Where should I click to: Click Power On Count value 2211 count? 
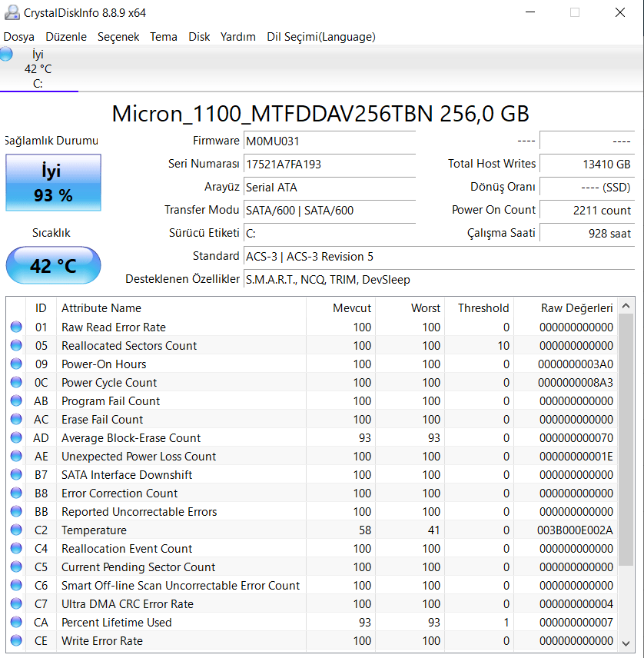(587, 211)
